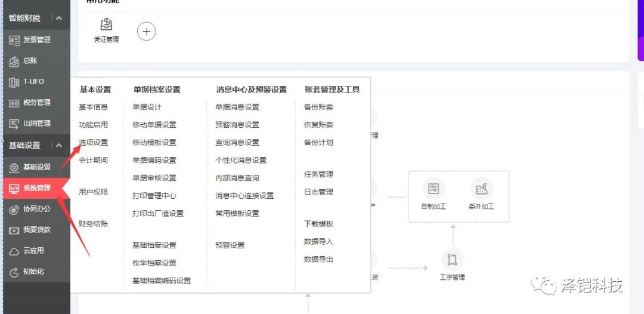Open 发票管理 in the sidebar
The height and width of the screenshot is (314, 644).
click(x=36, y=40)
